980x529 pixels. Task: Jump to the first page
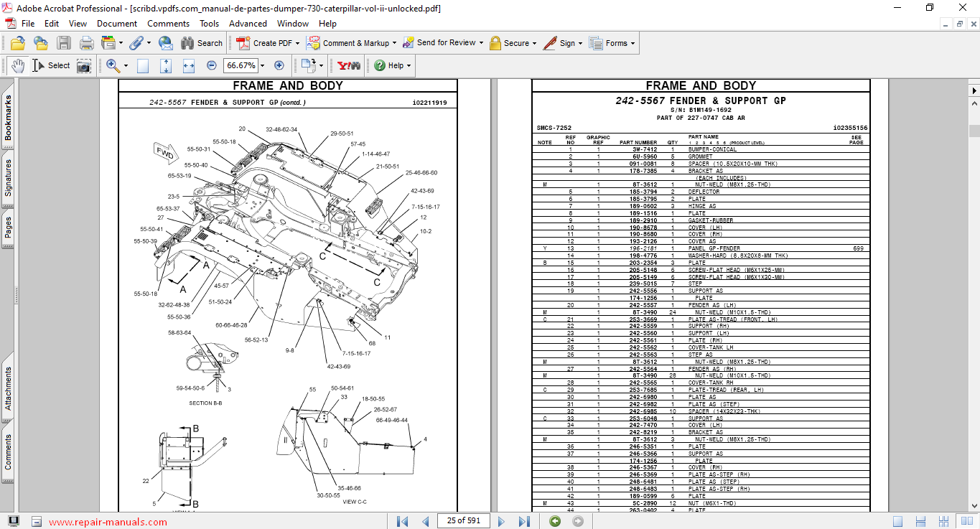click(x=403, y=521)
